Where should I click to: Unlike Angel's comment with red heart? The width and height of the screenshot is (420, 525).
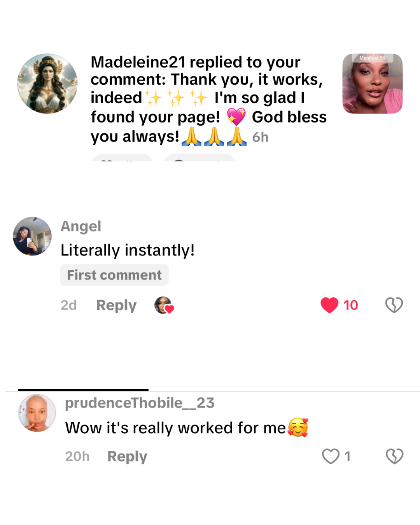pyautogui.click(x=329, y=305)
